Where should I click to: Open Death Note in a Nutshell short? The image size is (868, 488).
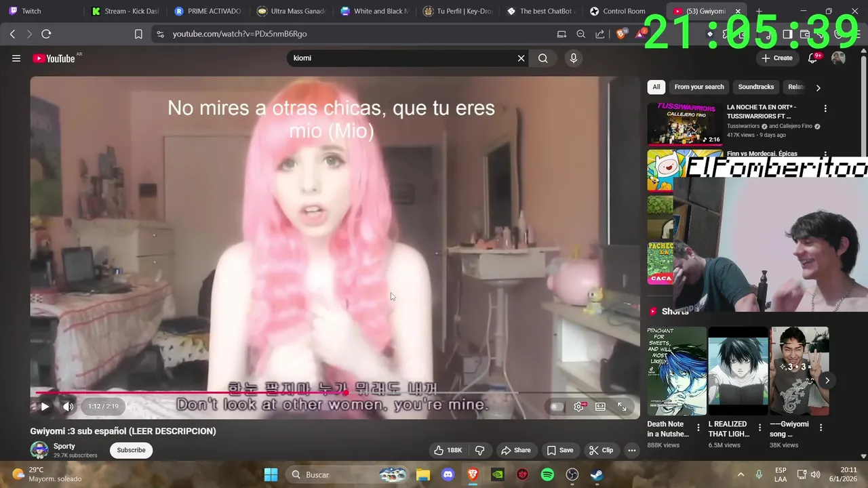pos(677,371)
